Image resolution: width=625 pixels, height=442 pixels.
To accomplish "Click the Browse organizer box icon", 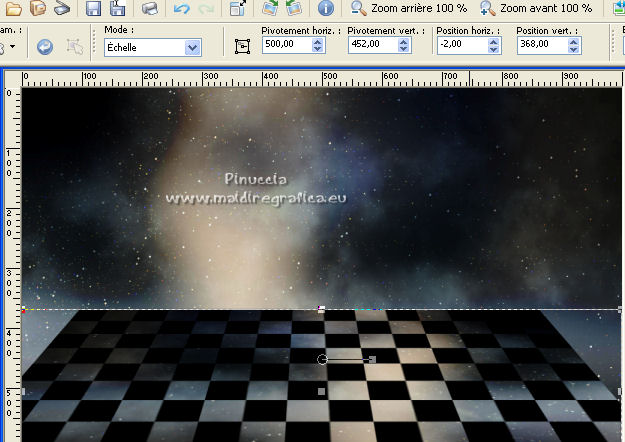I will click(38, 8).
